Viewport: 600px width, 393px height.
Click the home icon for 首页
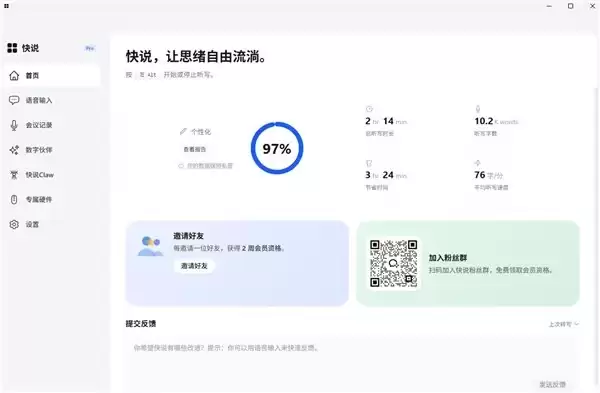click(x=14, y=75)
